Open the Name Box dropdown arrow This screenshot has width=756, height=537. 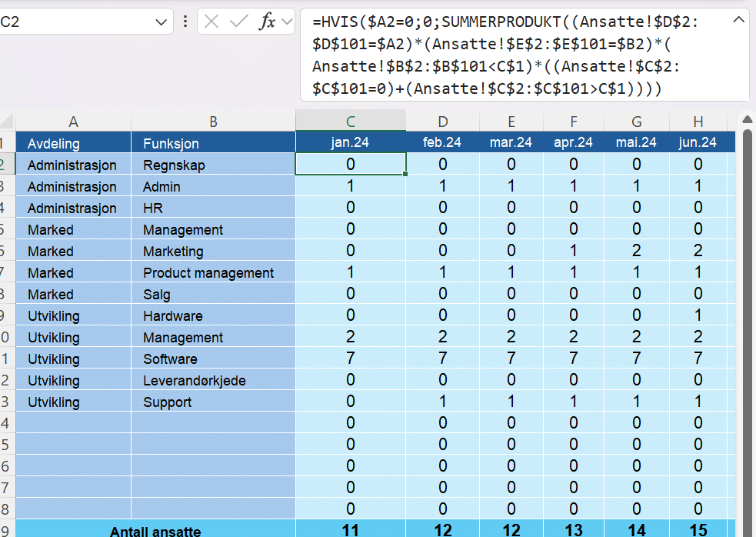click(162, 22)
